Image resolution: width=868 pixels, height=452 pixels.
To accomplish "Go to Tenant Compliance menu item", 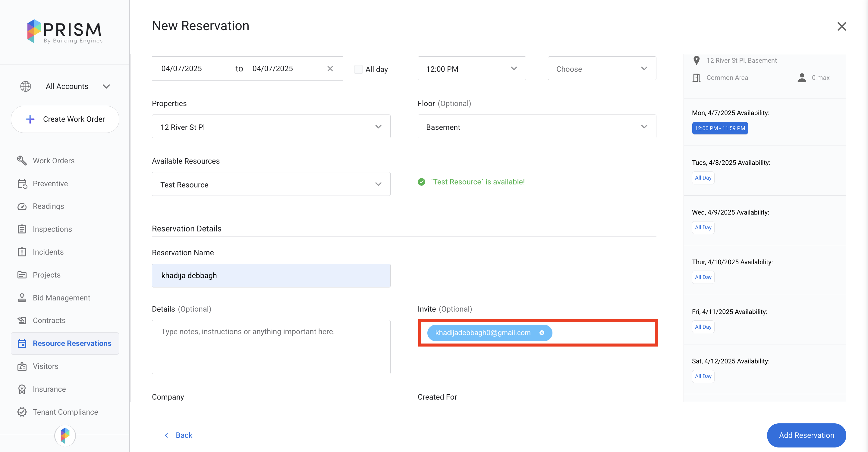I will [65, 412].
